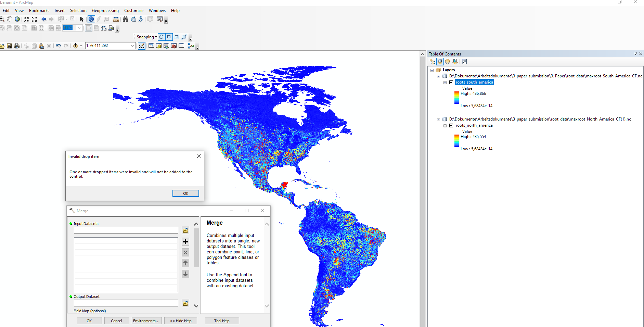Click OK in Invalid drop item dialog
Viewport: 644px width, 327px height.
pyautogui.click(x=186, y=193)
